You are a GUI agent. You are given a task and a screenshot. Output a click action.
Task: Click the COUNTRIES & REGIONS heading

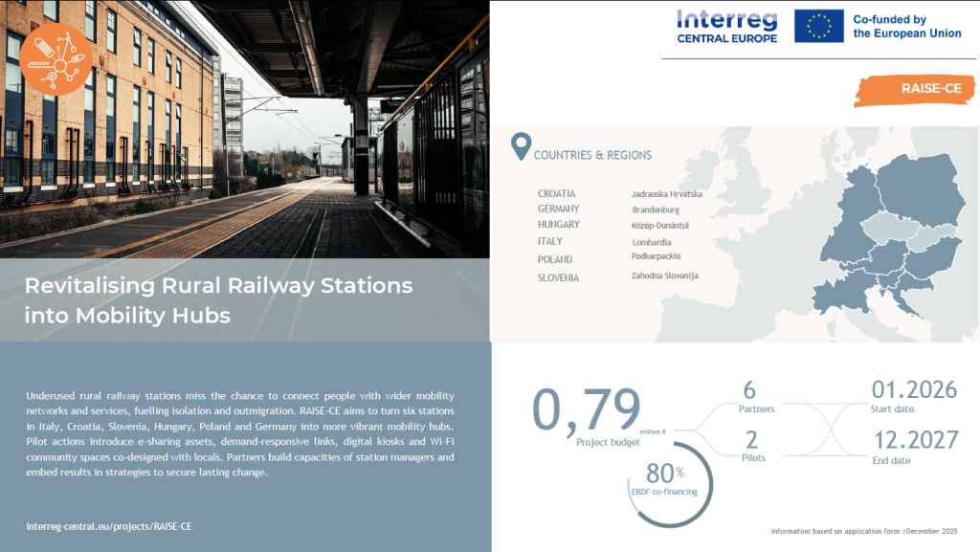click(592, 155)
